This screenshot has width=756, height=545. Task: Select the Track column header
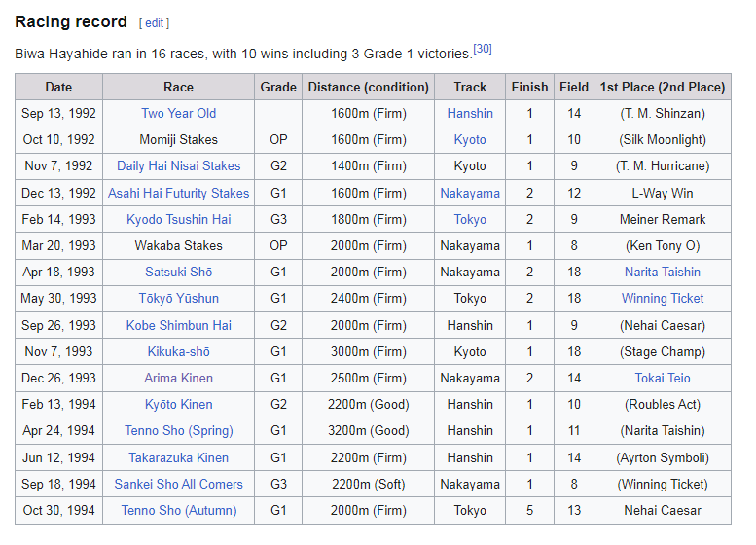click(x=470, y=87)
